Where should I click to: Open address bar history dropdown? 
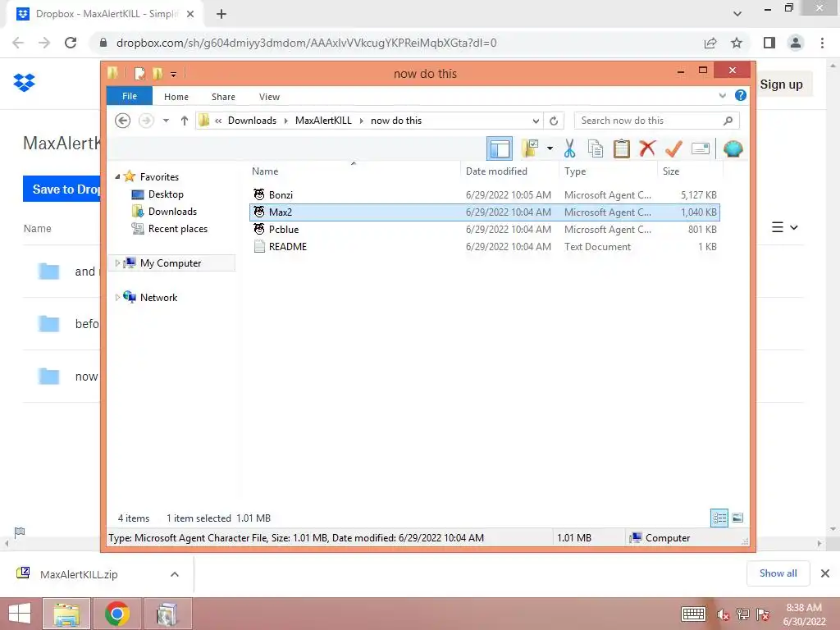(535, 121)
